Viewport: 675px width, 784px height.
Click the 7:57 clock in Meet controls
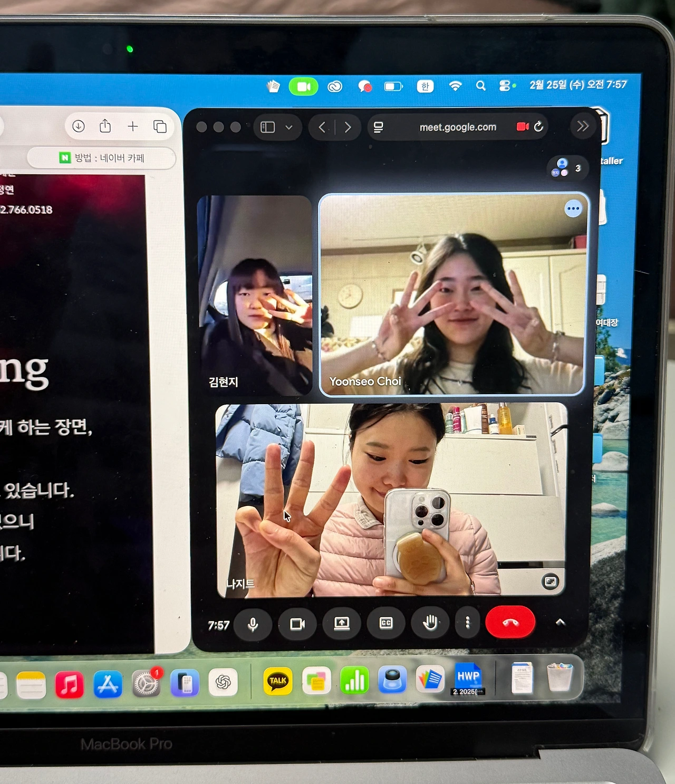[x=218, y=626]
